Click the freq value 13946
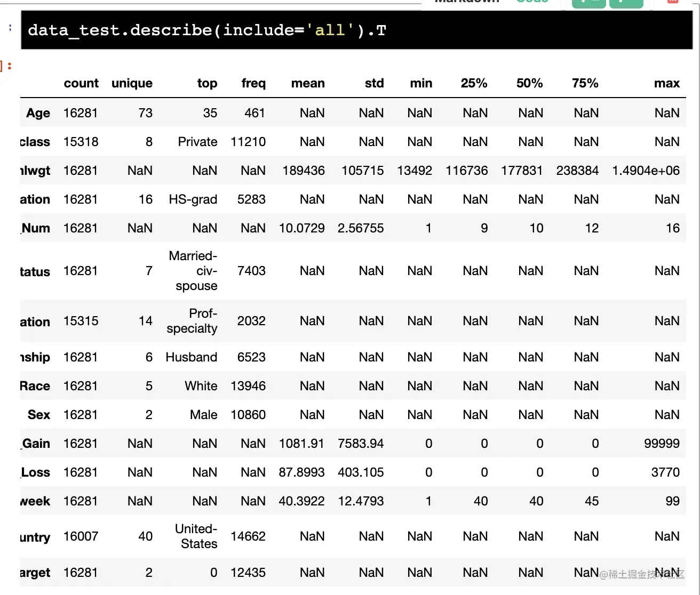The image size is (700, 595). (248, 386)
